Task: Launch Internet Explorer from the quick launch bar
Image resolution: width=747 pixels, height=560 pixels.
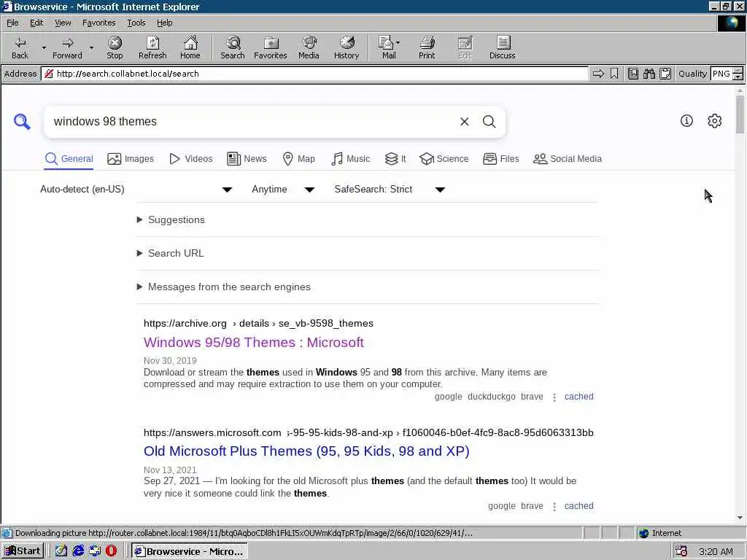Action: coord(78,551)
